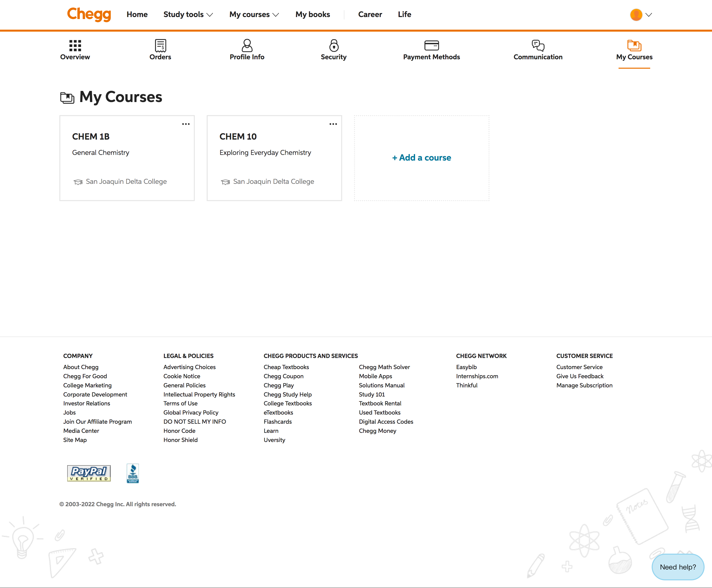Open Terms of Use footer link
This screenshot has width=712, height=588.
(x=180, y=403)
